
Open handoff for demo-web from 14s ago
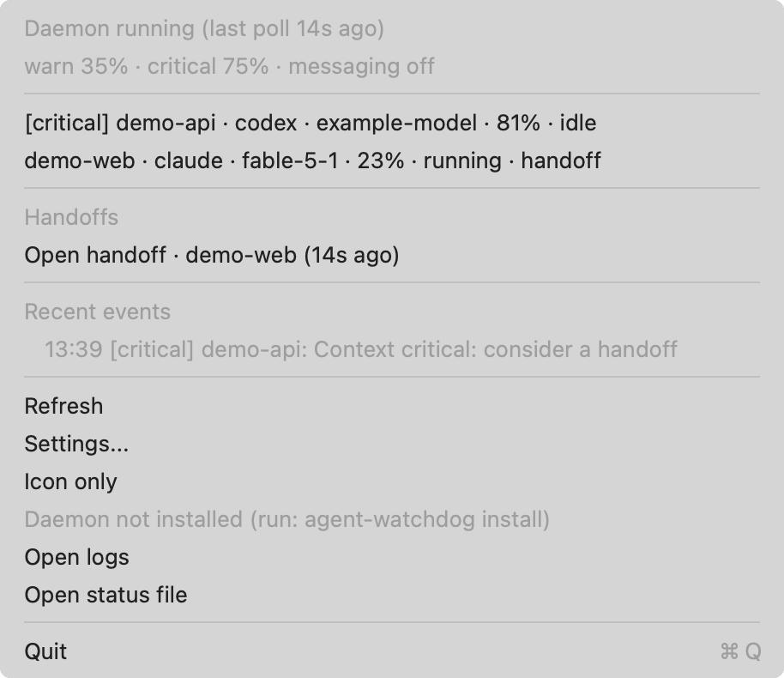pos(392,255)
